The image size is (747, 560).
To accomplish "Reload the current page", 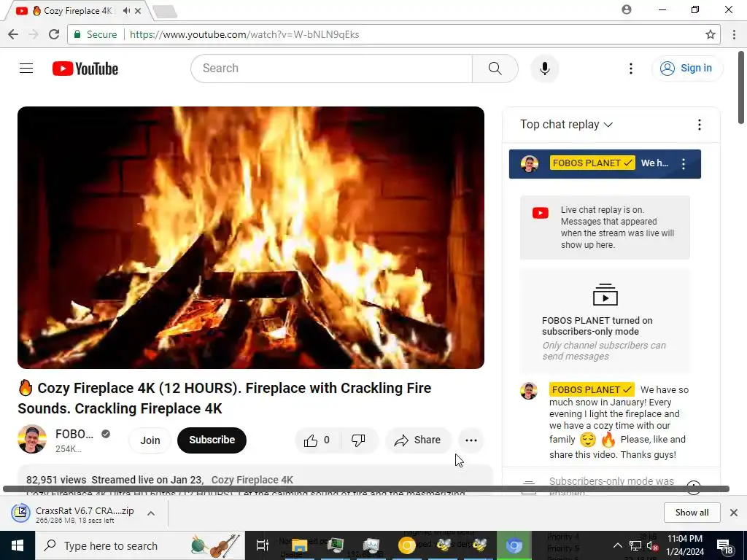I will coord(54,34).
